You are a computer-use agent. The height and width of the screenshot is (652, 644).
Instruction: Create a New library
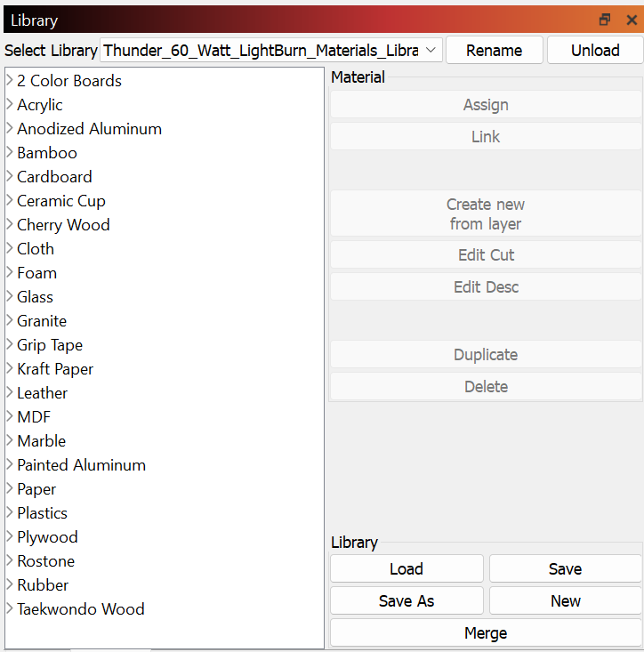(566, 600)
